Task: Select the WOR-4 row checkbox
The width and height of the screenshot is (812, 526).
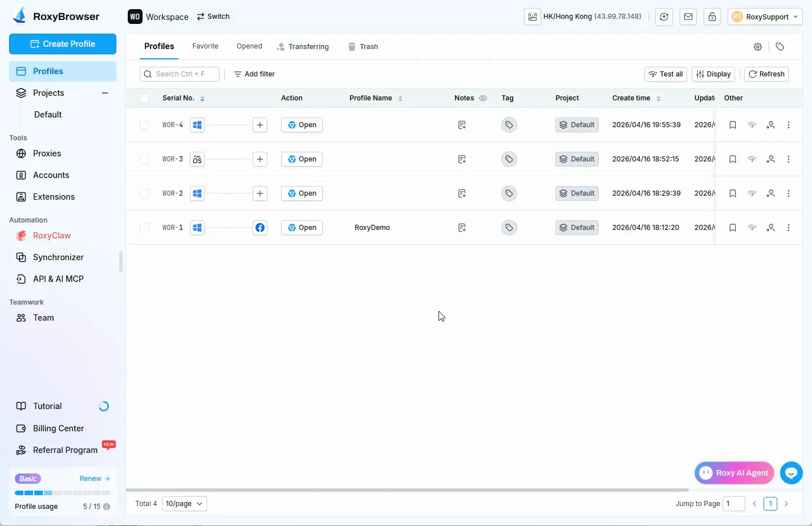Action: tap(144, 125)
